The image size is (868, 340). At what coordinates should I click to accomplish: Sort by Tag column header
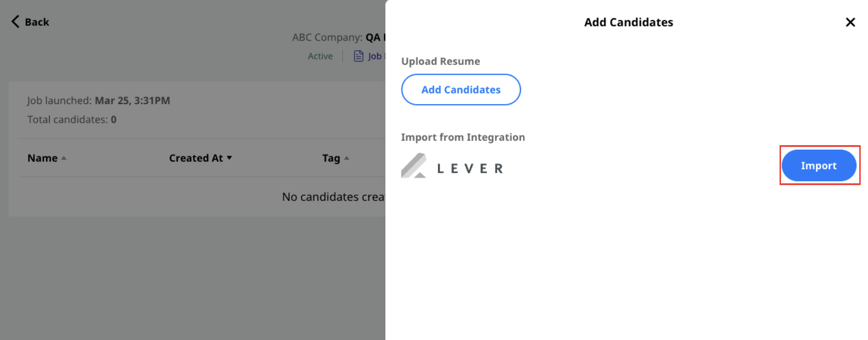click(331, 158)
